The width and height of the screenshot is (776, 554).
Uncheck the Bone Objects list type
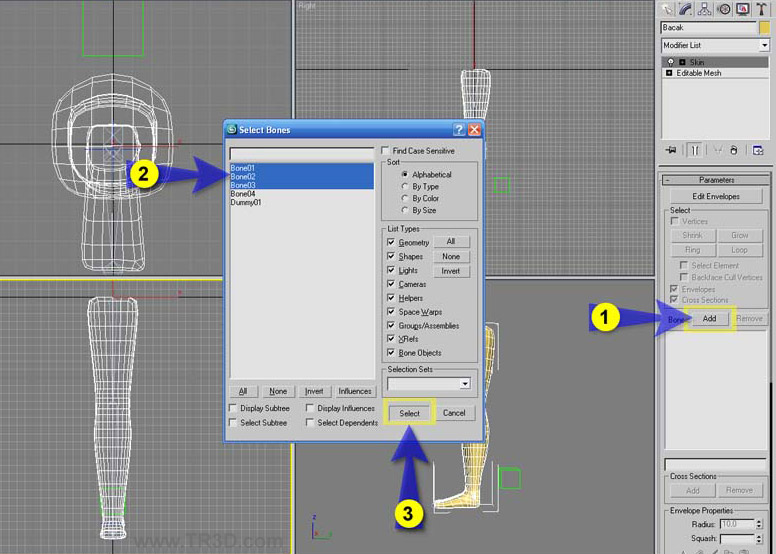(391, 353)
